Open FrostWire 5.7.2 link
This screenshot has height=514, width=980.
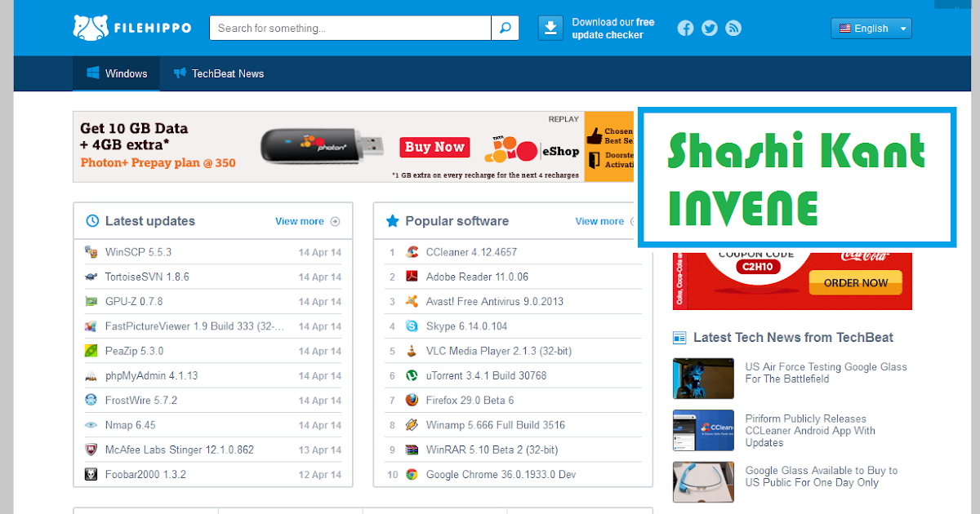[x=141, y=400]
